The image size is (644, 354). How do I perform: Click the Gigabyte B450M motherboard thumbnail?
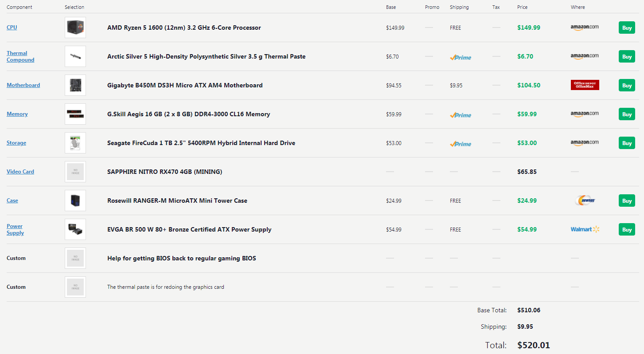point(75,85)
